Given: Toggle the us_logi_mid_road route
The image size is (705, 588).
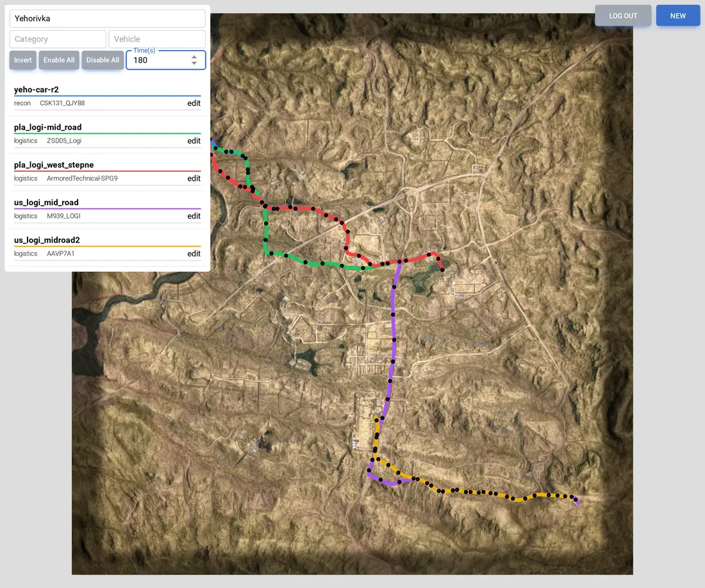Looking at the screenshot, I should point(46,203).
